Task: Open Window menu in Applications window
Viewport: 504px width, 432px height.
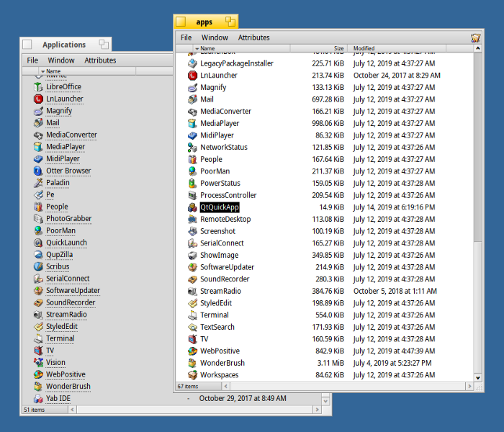Action: tap(61, 60)
